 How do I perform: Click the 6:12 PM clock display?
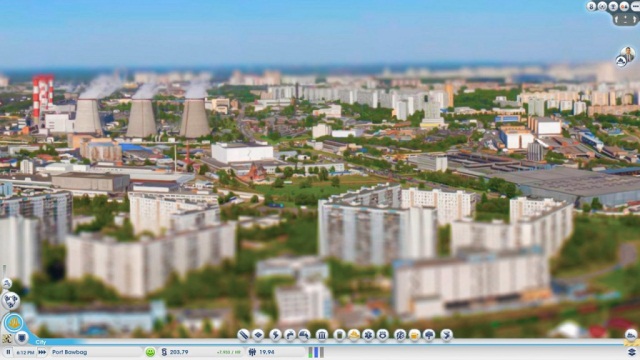click(25, 352)
